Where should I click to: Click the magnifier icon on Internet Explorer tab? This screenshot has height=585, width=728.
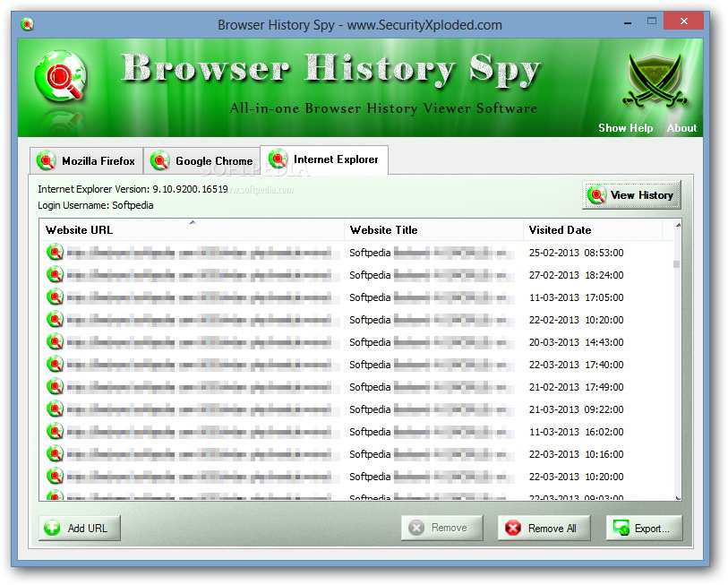[x=278, y=159]
